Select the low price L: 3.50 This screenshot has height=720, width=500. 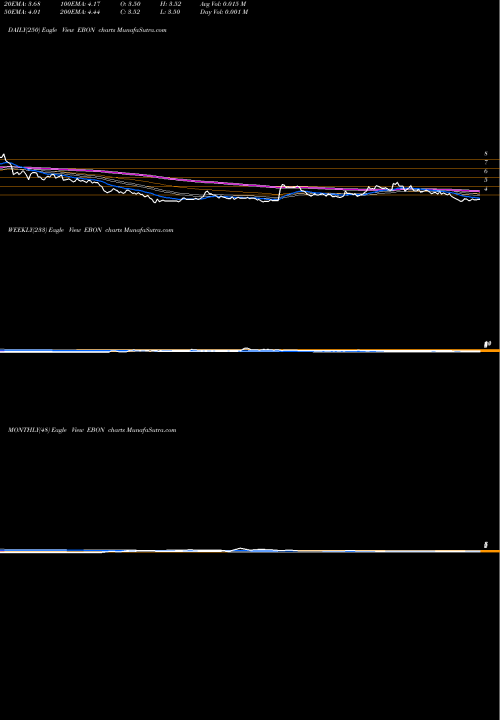[171, 12]
